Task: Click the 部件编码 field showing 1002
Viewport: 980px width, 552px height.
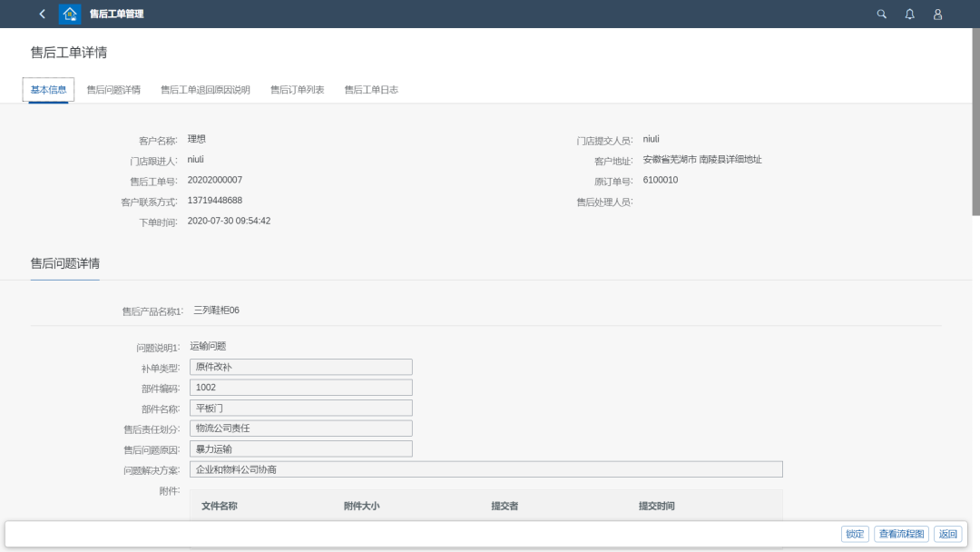Action: pyautogui.click(x=300, y=388)
